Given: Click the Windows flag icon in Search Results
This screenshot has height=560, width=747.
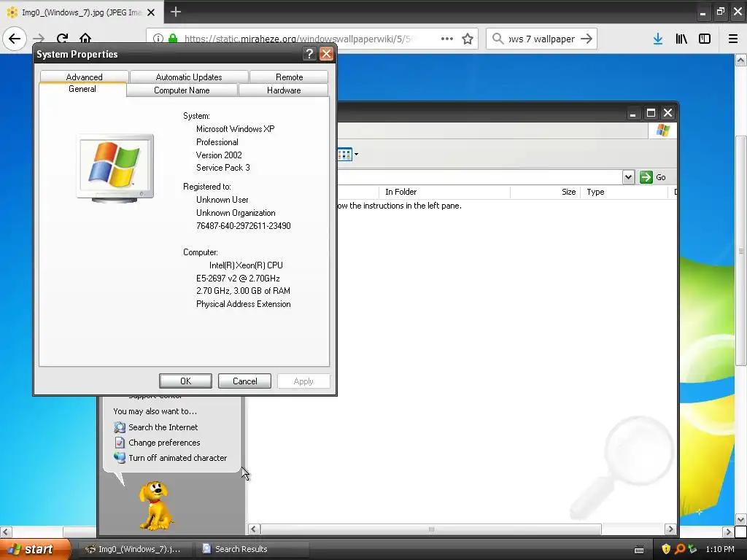Looking at the screenshot, I should pyautogui.click(x=662, y=130).
